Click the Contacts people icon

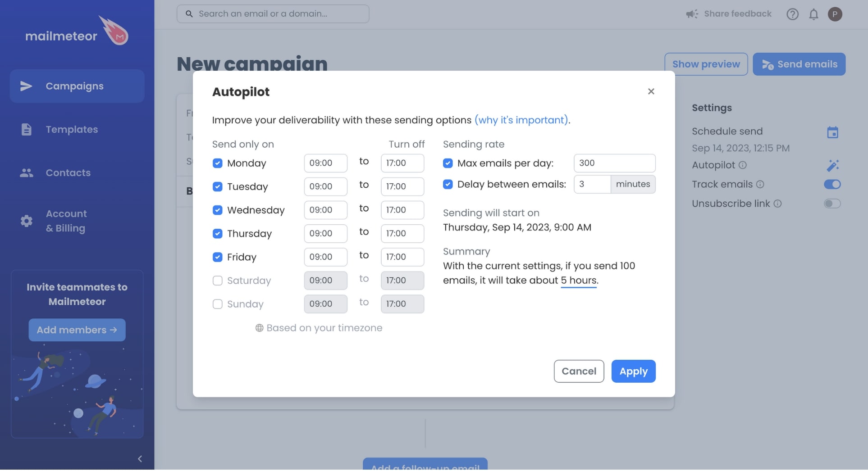point(26,172)
